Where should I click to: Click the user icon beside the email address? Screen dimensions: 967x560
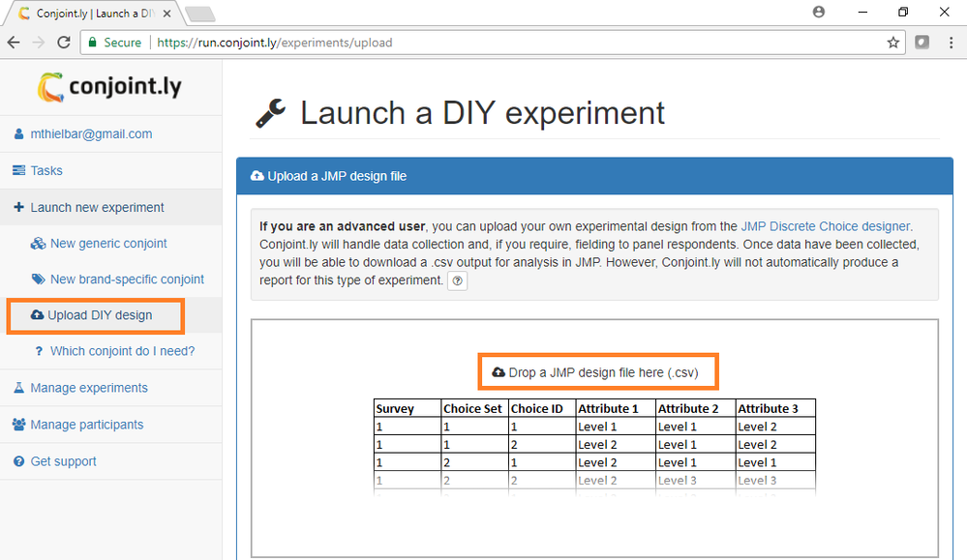point(19,133)
